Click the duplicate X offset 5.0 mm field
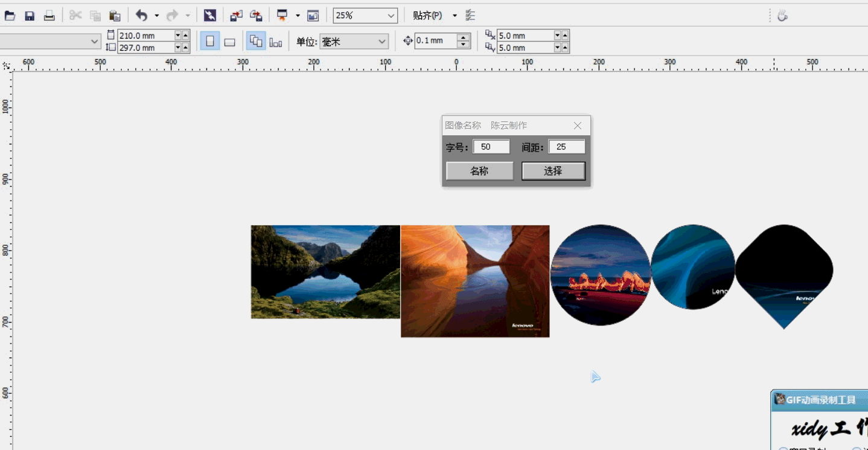 click(x=525, y=36)
